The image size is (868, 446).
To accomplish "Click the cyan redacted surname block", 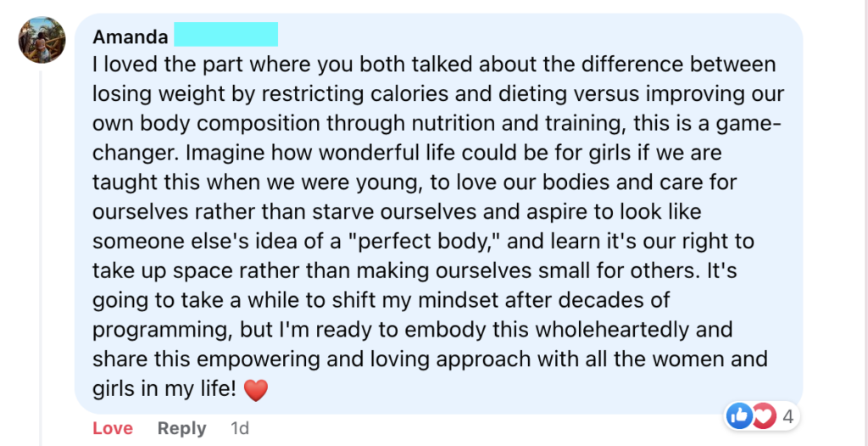I will point(225,35).
